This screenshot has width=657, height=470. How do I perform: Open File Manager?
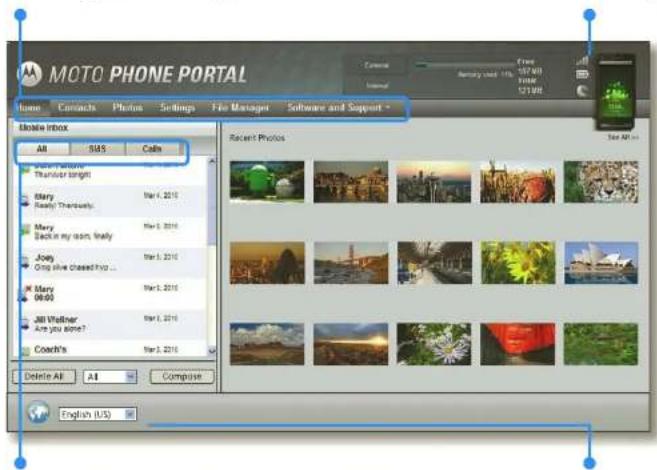coord(240,108)
